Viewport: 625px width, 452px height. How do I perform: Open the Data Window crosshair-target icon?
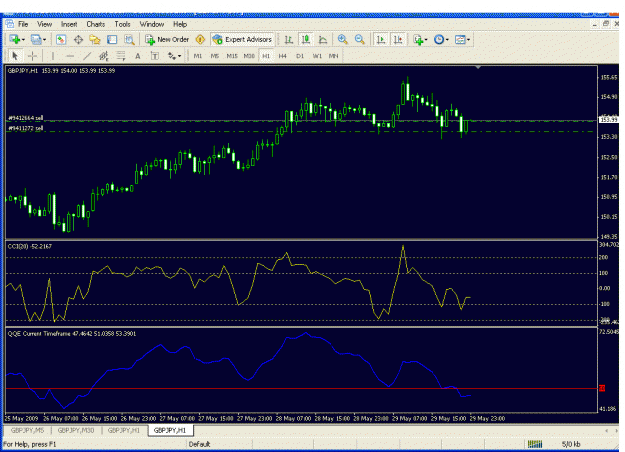[x=78, y=39]
